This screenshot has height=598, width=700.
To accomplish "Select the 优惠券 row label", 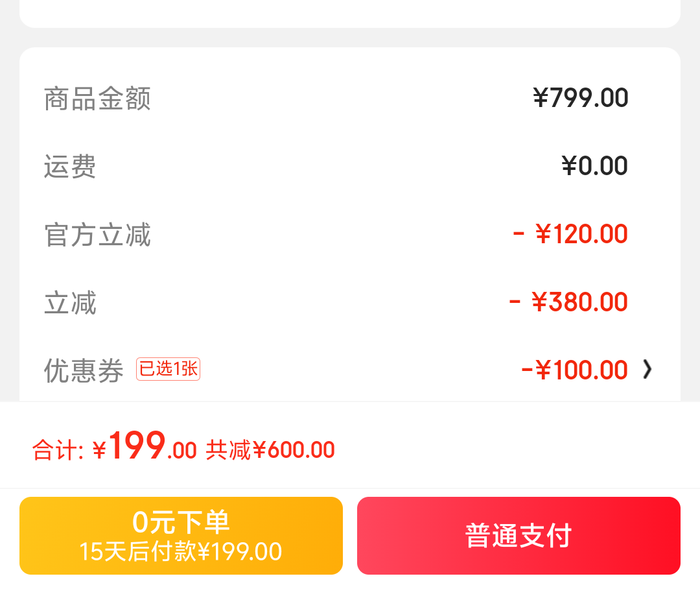I will [84, 370].
